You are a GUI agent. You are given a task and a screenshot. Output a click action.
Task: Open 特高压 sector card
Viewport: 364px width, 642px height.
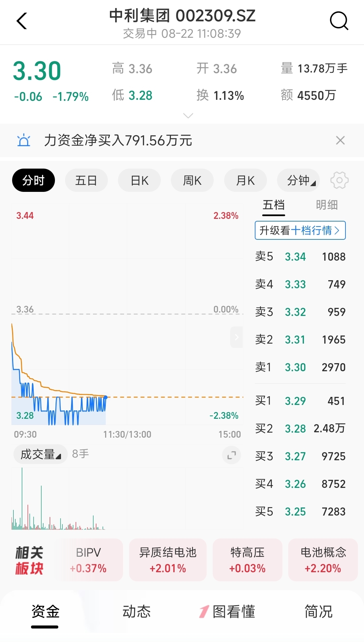(x=247, y=560)
